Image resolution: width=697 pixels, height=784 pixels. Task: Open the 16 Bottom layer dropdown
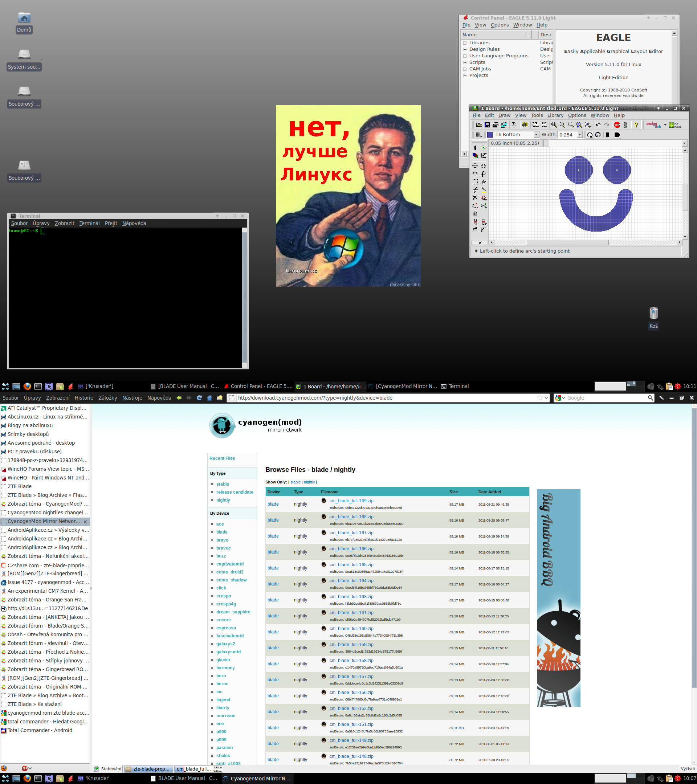pyautogui.click(x=536, y=135)
